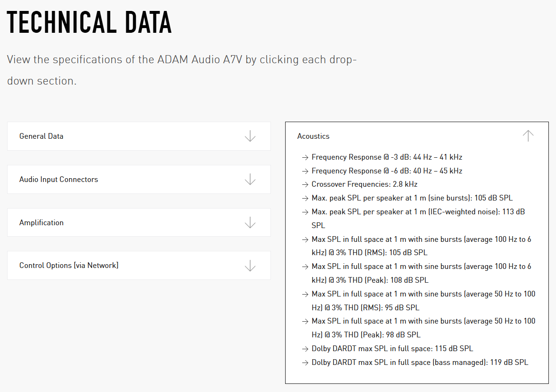Expand the General Data section label
This screenshot has width=556, height=392.
(x=41, y=136)
